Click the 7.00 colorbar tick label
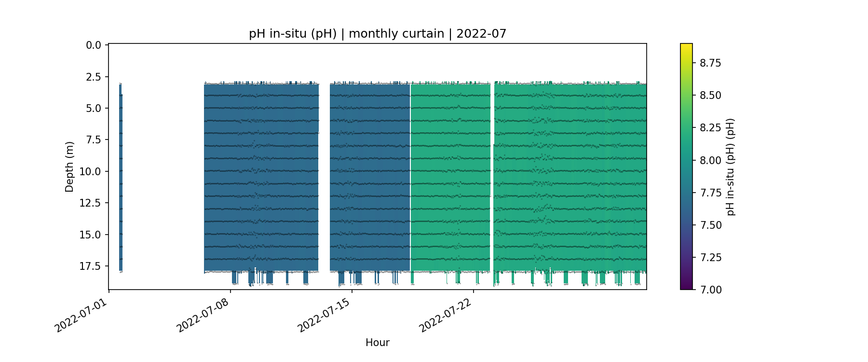Image resolution: width=868 pixels, height=362 pixels. tap(710, 290)
